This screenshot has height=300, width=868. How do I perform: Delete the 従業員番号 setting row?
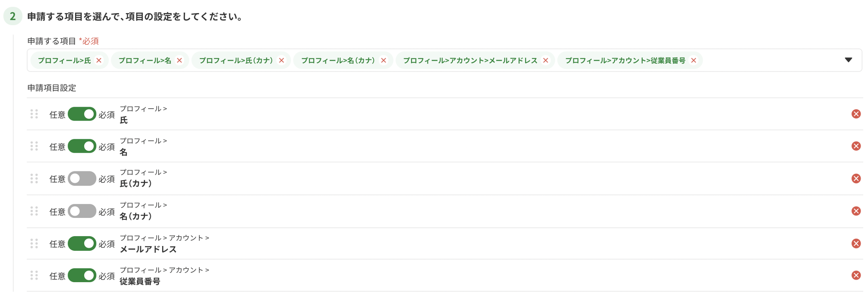click(x=856, y=275)
